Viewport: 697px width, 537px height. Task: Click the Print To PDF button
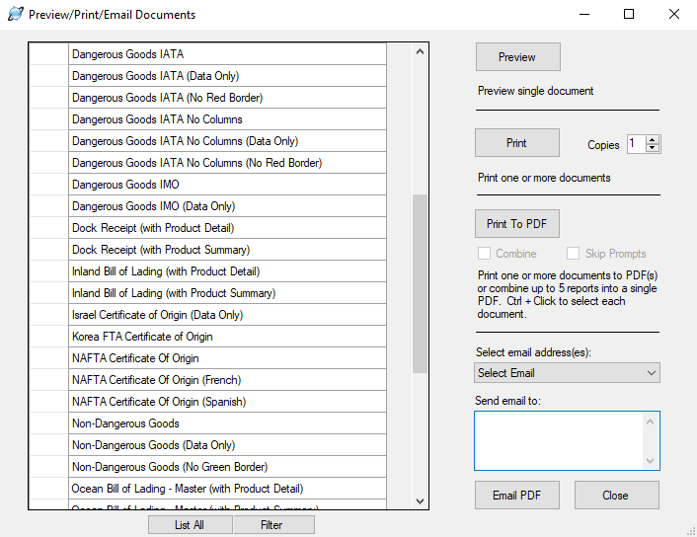(517, 224)
